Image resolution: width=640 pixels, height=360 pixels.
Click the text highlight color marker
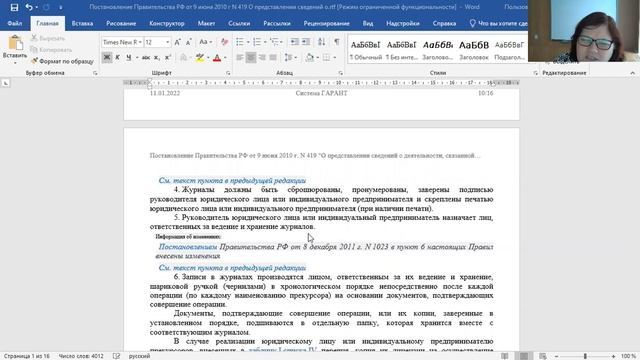[x=200, y=58]
